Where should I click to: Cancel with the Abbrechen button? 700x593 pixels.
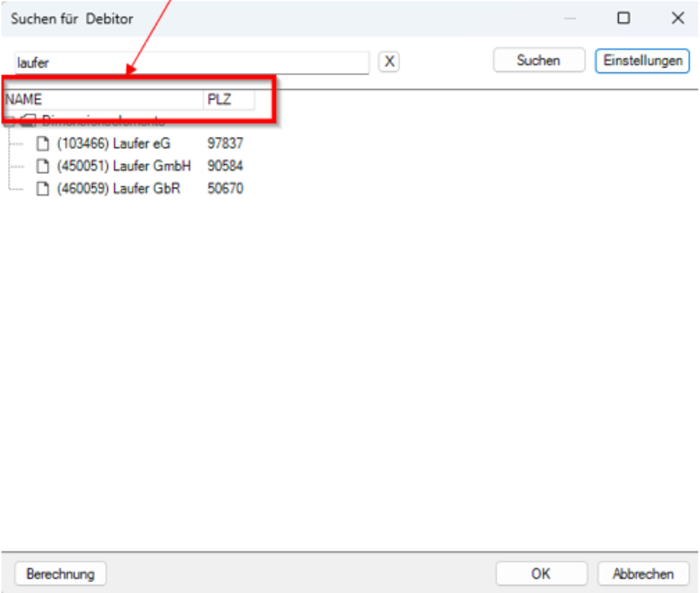tap(643, 574)
